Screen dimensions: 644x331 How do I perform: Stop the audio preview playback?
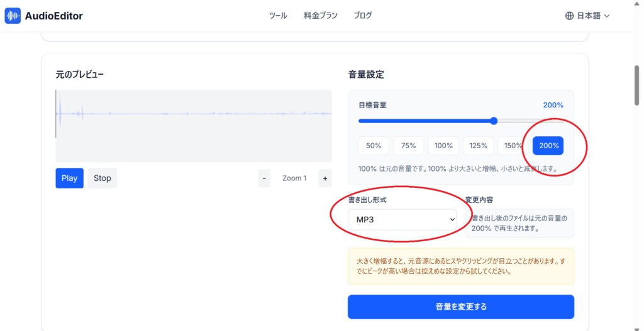(103, 178)
